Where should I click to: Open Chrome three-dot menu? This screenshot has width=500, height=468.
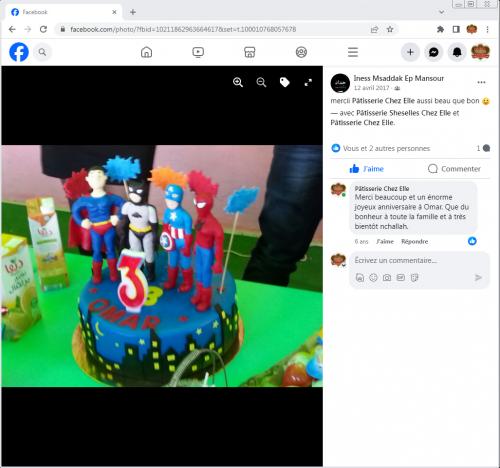pyautogui.click(x=487, y=29)
